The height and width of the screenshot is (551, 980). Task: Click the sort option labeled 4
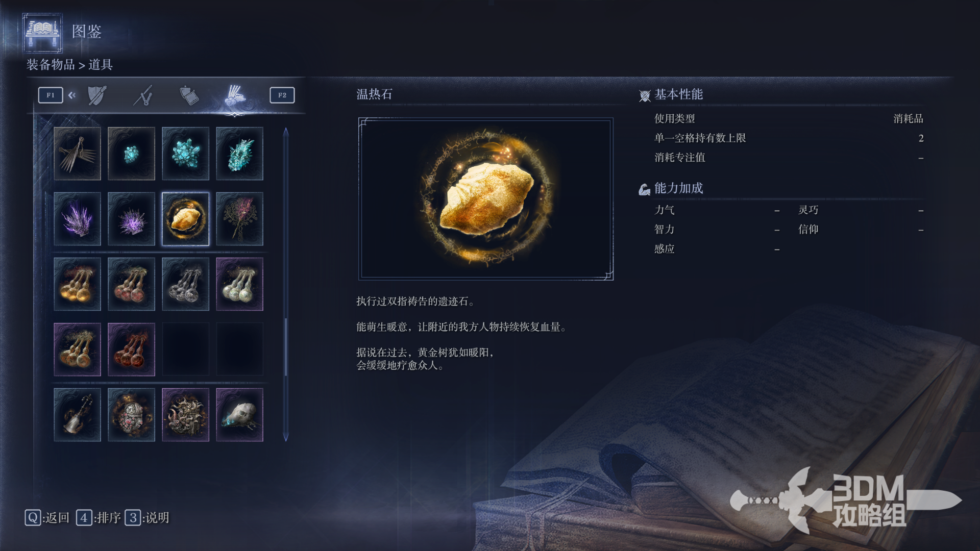pyautogui.click(x=99, y=518)
